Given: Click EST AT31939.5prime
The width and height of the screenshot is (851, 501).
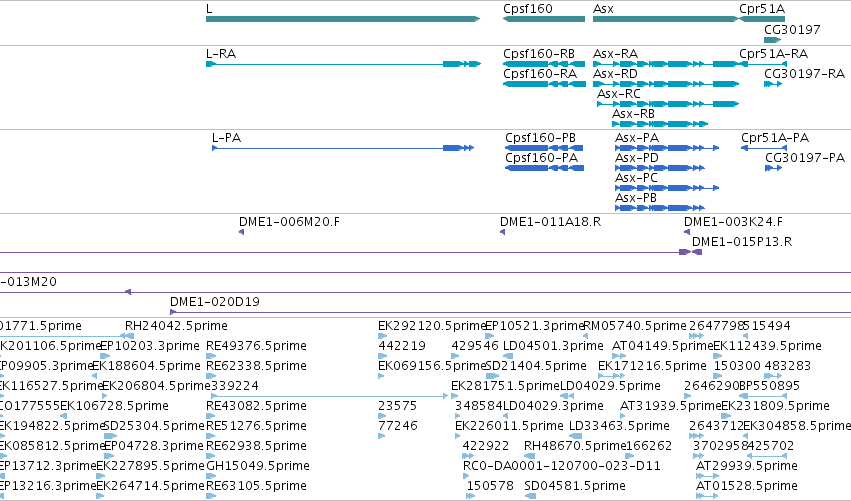Looking at the screenshot, I should tap(670, 406).
